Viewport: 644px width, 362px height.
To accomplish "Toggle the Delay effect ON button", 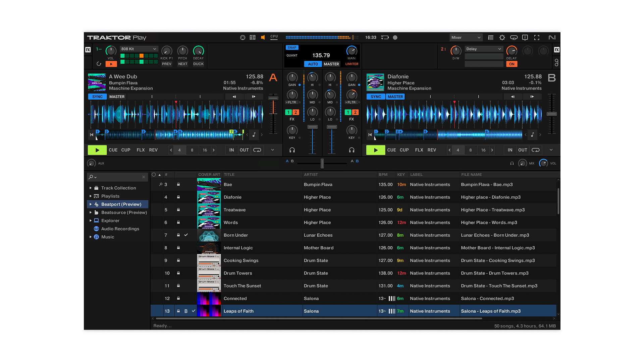I will (512, 64).
